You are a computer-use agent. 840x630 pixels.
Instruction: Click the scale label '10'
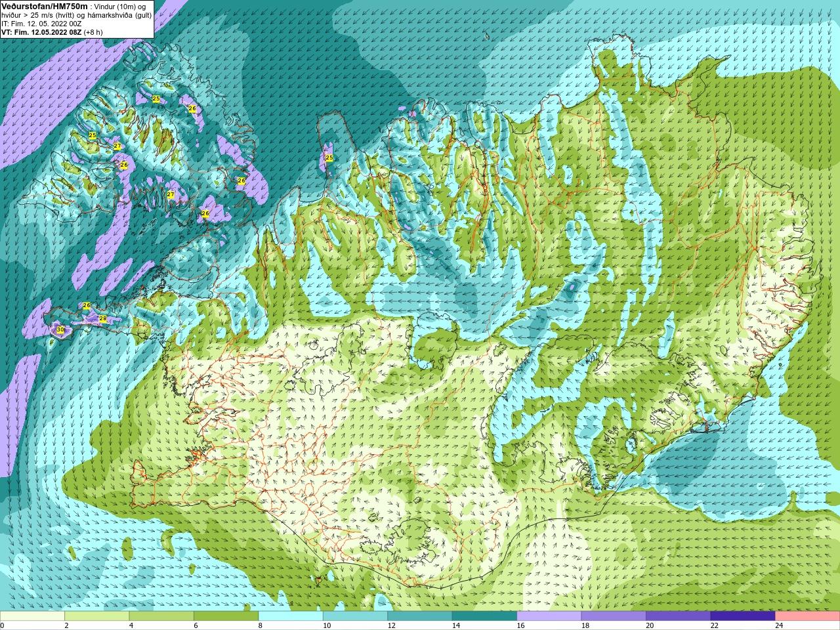tap(327, 625)
